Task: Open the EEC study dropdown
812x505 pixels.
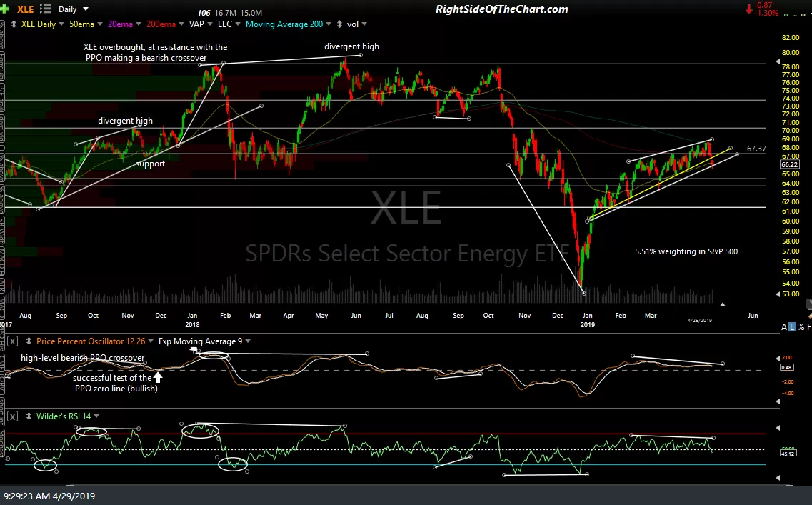Action: pyautogui.click(x=238, y=24)
